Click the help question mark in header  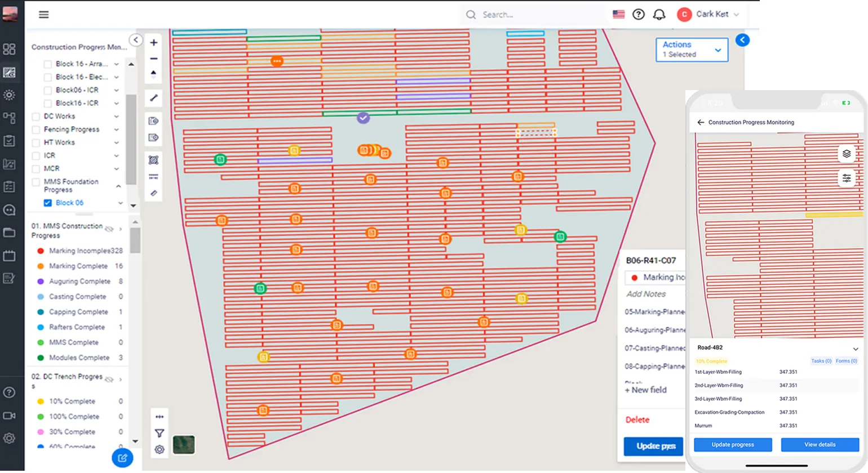pos(638,15)
